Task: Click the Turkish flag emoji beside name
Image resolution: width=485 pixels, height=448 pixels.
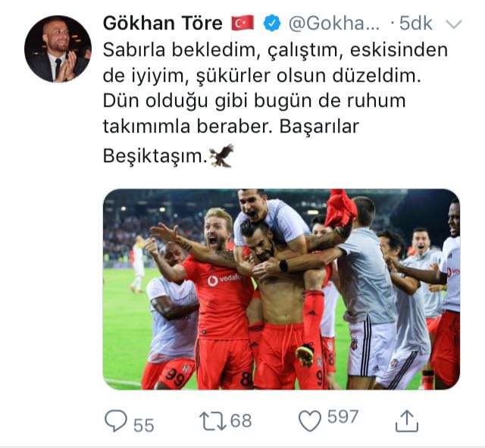Action: coord(243,23)
